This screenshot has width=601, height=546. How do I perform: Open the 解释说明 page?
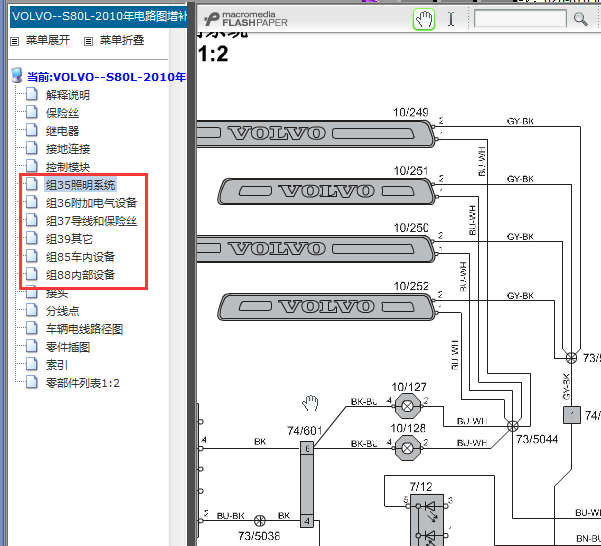tap(68, 95)
